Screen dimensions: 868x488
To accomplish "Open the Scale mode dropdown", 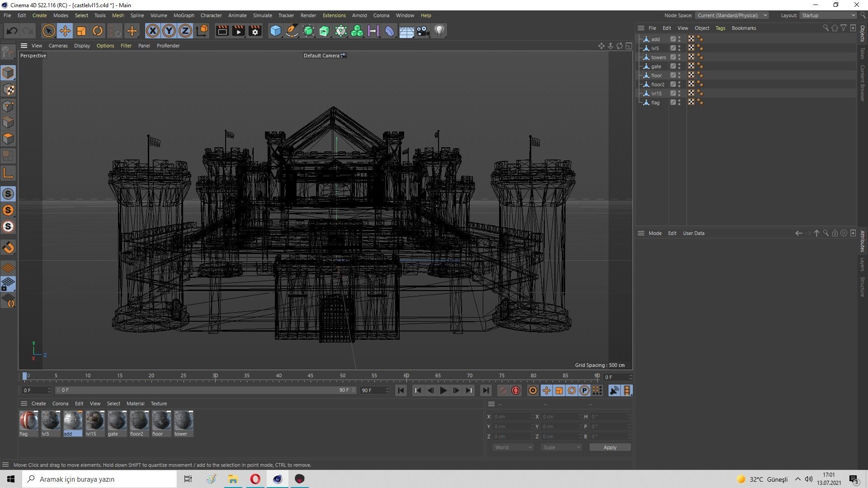I will pos(561,447).
